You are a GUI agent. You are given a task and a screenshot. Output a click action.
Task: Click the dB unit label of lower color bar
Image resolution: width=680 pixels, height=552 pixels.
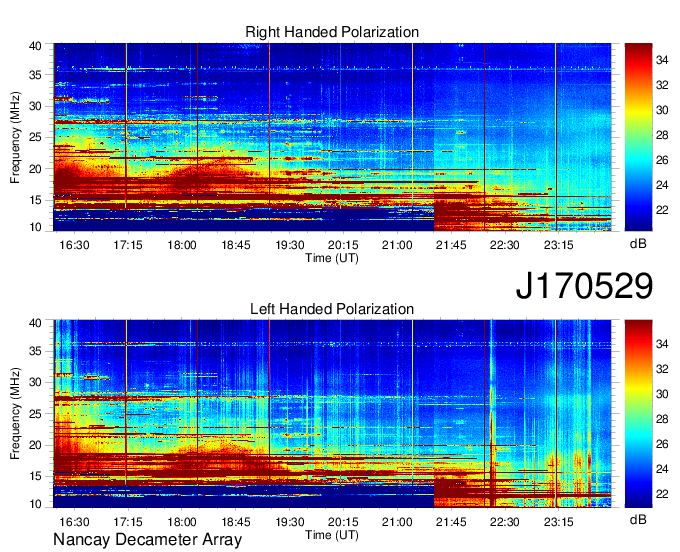coord(638,519)
